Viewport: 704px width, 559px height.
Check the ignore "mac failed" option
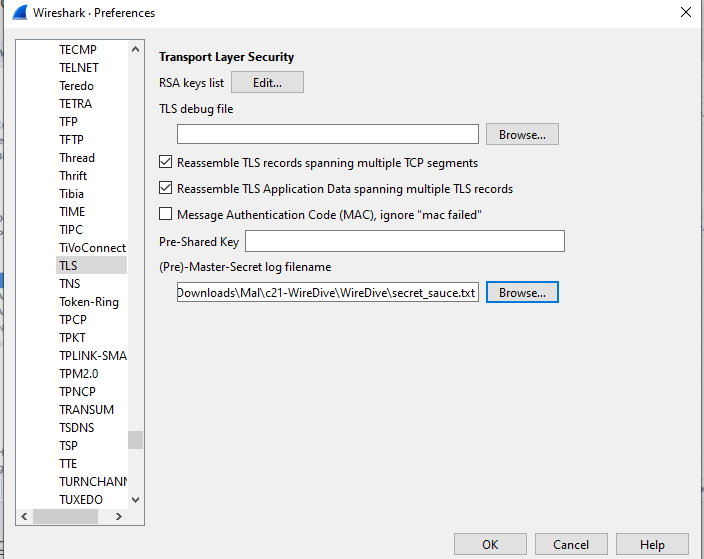pos(166,214)
